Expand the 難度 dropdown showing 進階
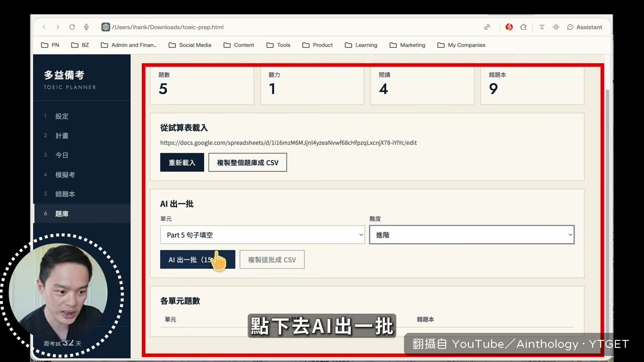 [471, 235]
